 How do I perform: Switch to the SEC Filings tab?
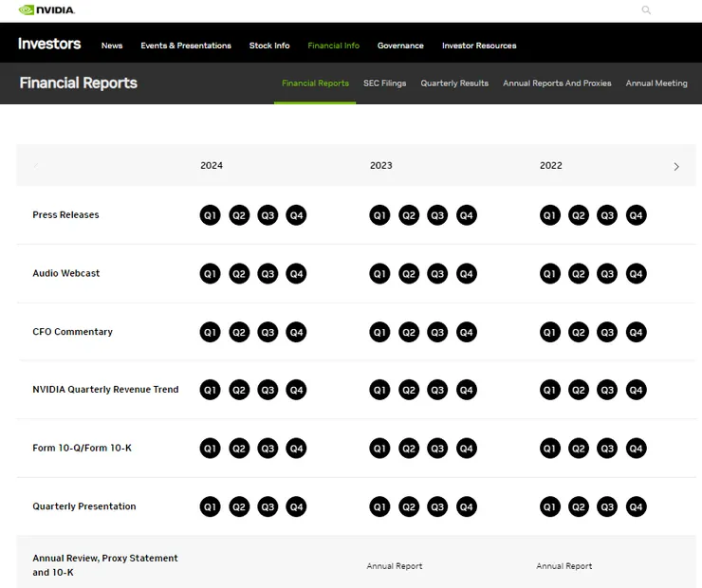(x=384, y=83)
